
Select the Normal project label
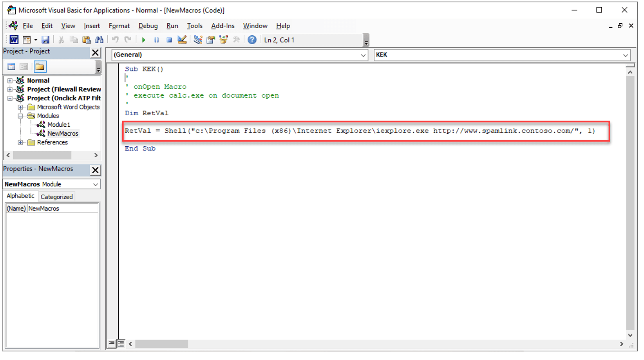click(x=38, y=80)
